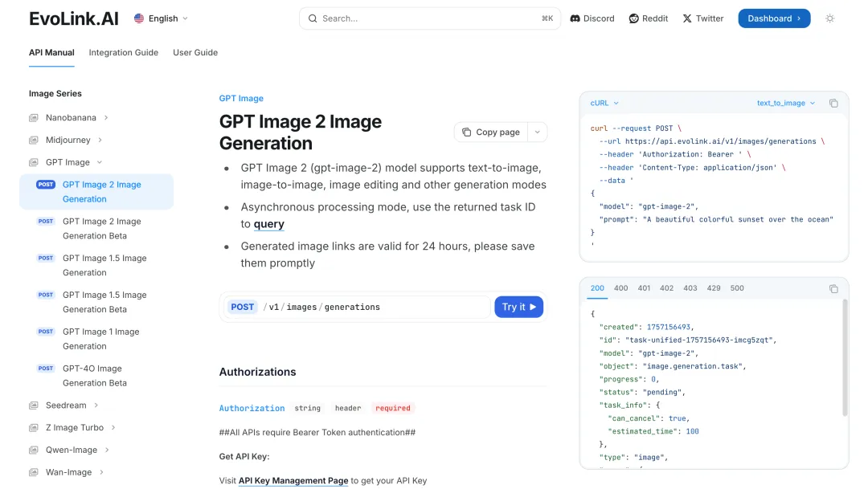The width and height of the screenshot is (868, 489).
Task: Toggle the light/dark theme sun icon
Action: 829,18
